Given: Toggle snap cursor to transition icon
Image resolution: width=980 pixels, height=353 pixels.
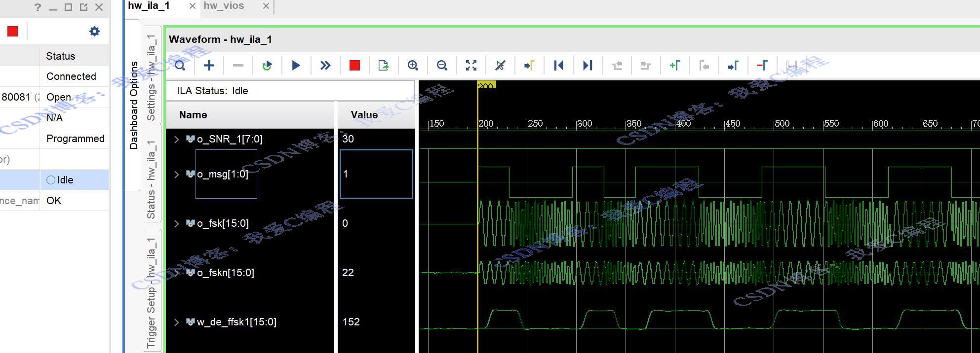Looking at the screenshot, I should click(500, 66).
